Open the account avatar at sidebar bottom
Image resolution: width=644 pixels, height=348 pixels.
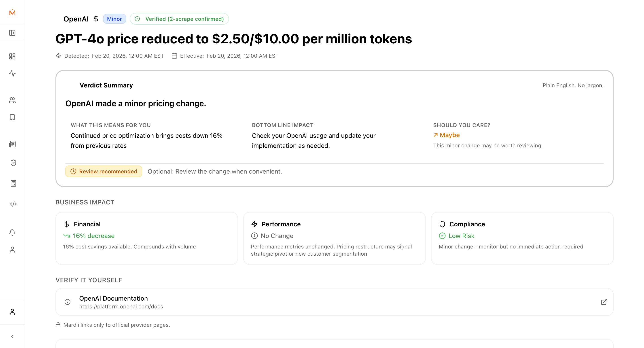click(x=12, y=312)
